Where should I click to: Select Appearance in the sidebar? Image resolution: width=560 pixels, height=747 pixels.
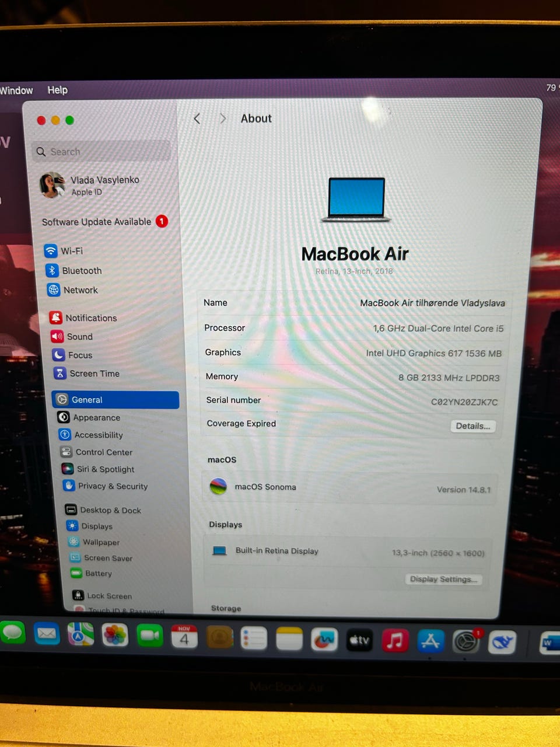tap(89, 417)
